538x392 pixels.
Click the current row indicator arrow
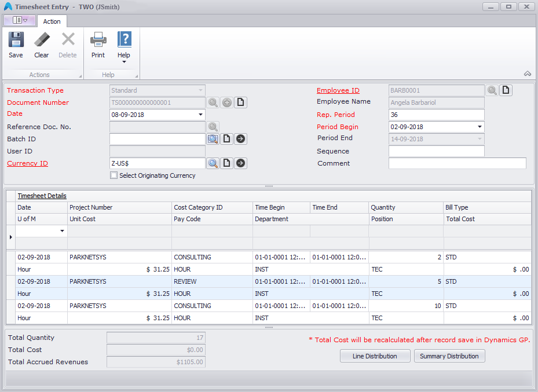click(11, 237)
